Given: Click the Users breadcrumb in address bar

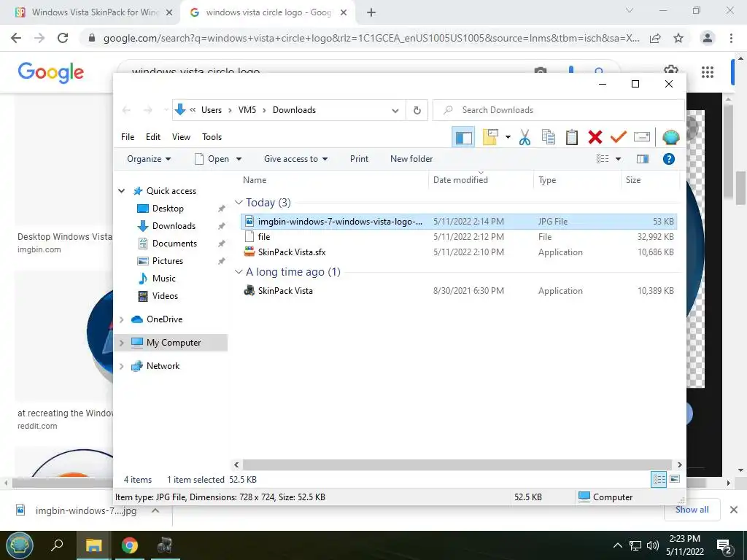Looking at the screenshot, I should (212, 111).
